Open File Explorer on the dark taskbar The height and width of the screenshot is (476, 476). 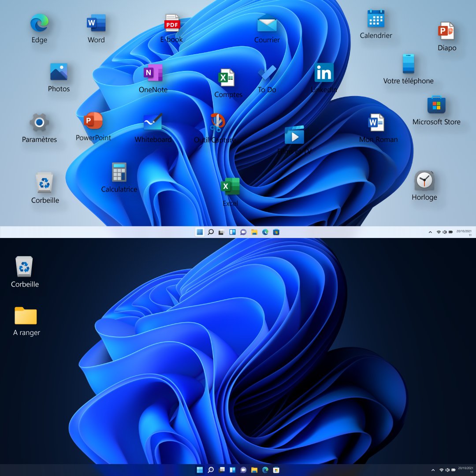pos(254,470)
